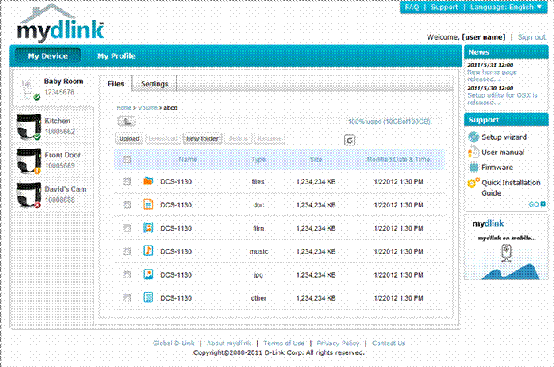Check the box for the 'film' row
This screenshot has height=367, width=554.
pos(127,228)
